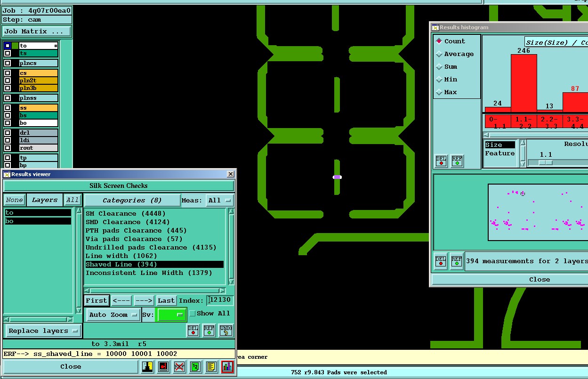The width and height of the screenshot is (588, 379).
Task: Select the Count radio option
Action: pyautogui.click(x=439, y=41)
